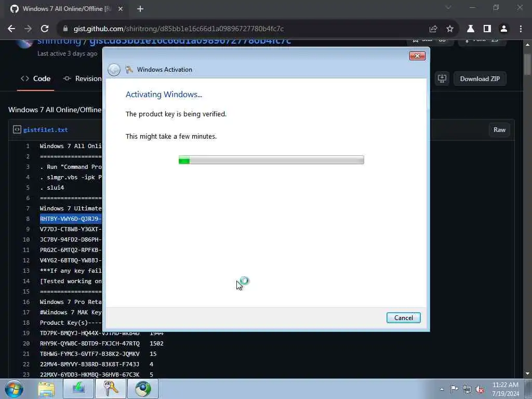
Task: Open the Windows Start menu
Action: 14,389
